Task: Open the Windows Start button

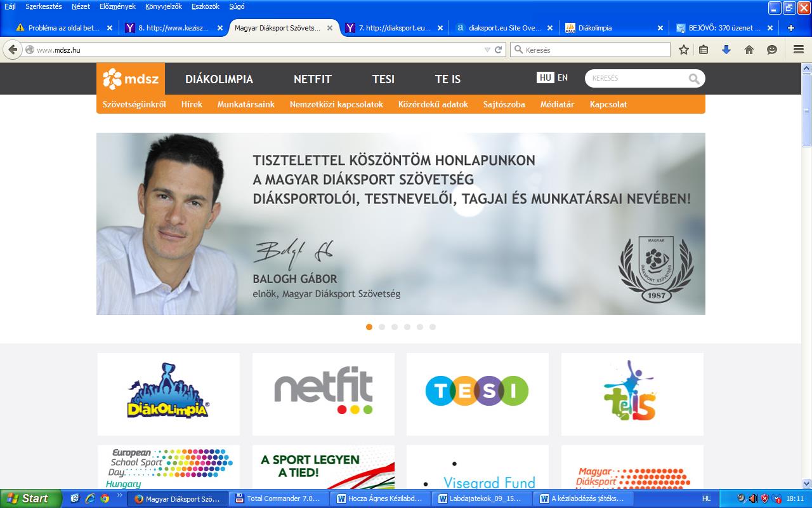Action: 30,499
